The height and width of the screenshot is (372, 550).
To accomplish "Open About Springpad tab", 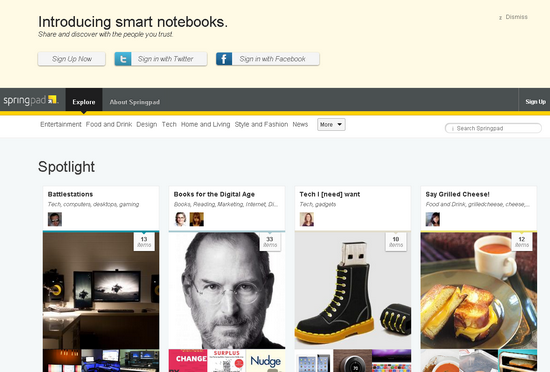I will pyautogui.click(x=135, y=102).
